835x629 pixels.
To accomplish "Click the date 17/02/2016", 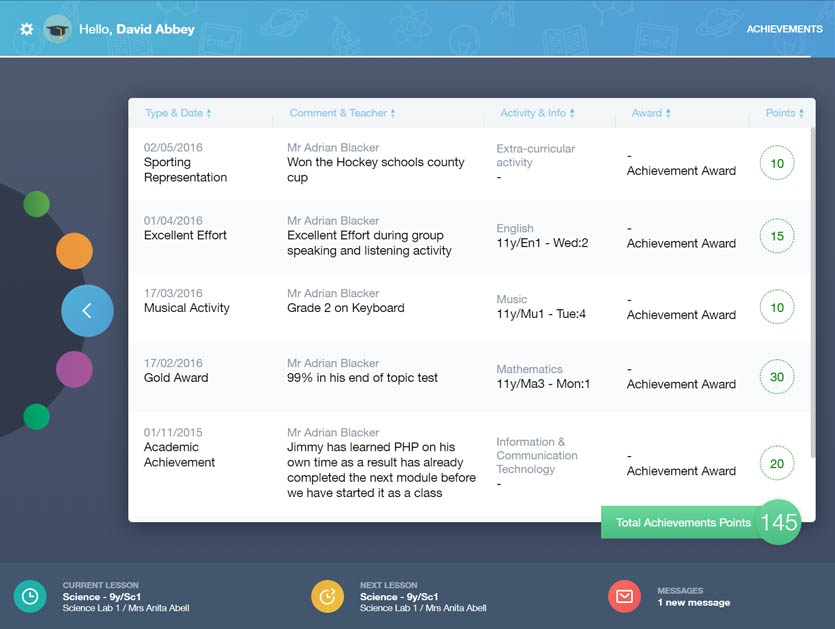I will click(x=173, y=363).
